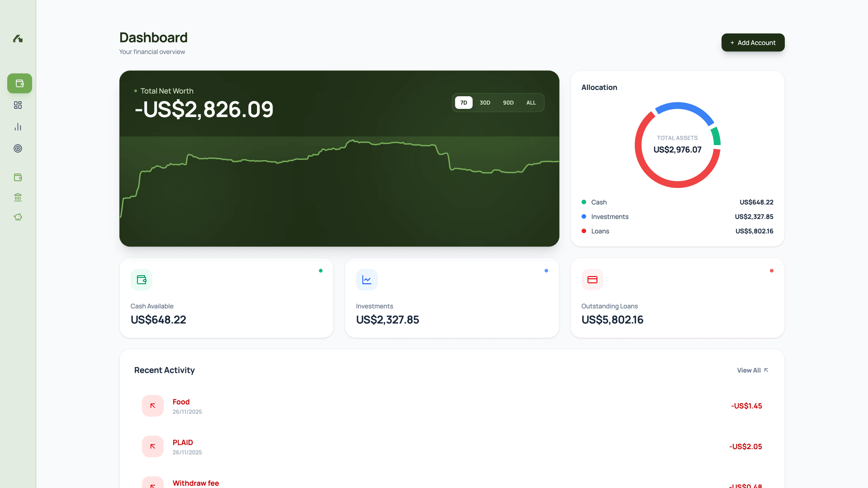
Task: Open the green wallet accounts icon
Action: coord(18,177)
